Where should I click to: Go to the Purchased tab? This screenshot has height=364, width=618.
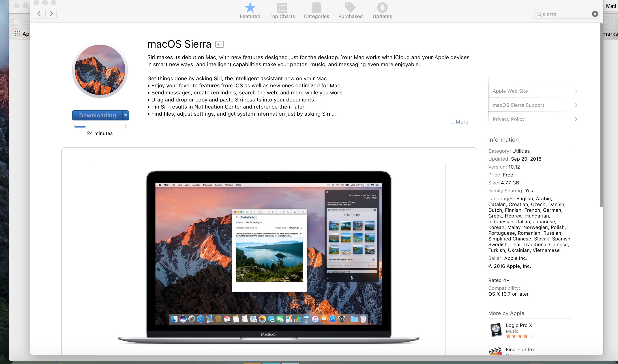click(350, 11)
